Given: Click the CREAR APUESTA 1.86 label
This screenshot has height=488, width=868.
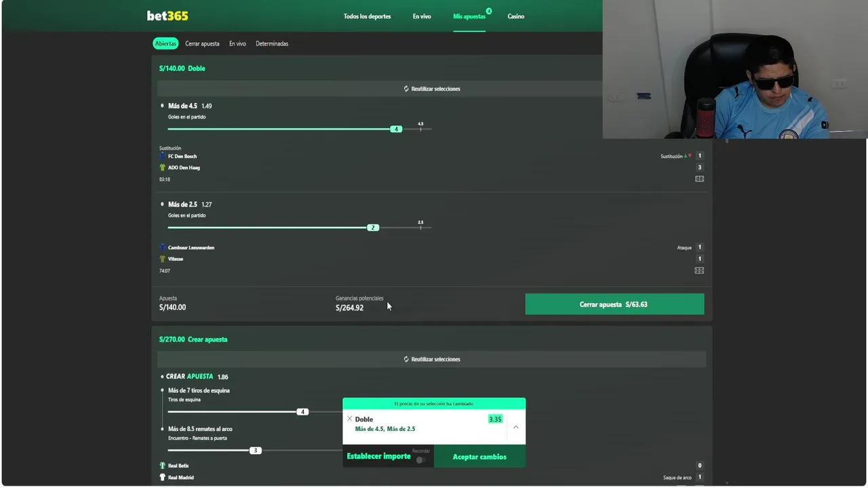Looking at the screenshot, I should pos(197,376).
